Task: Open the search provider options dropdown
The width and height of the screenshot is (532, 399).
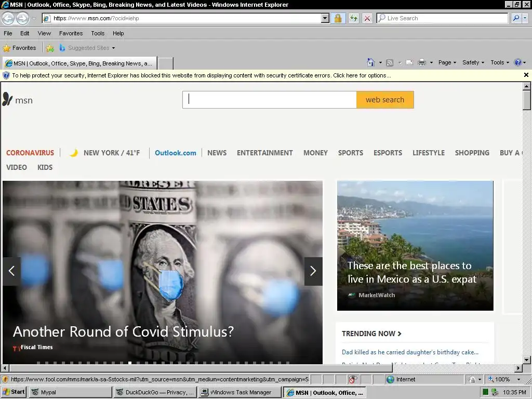Action: [525, 18]
